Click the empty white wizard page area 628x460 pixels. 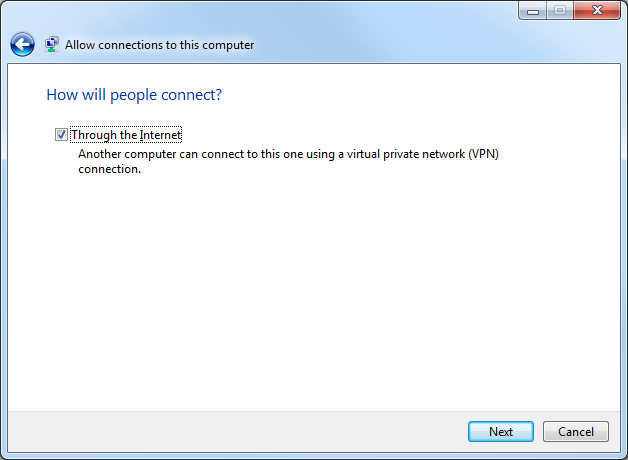(314, 292)
